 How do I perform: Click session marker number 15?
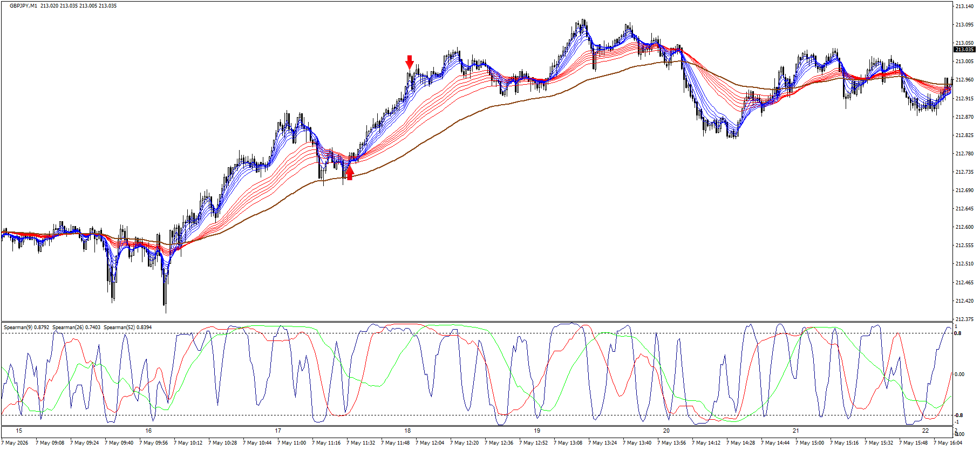pos(19,431)
